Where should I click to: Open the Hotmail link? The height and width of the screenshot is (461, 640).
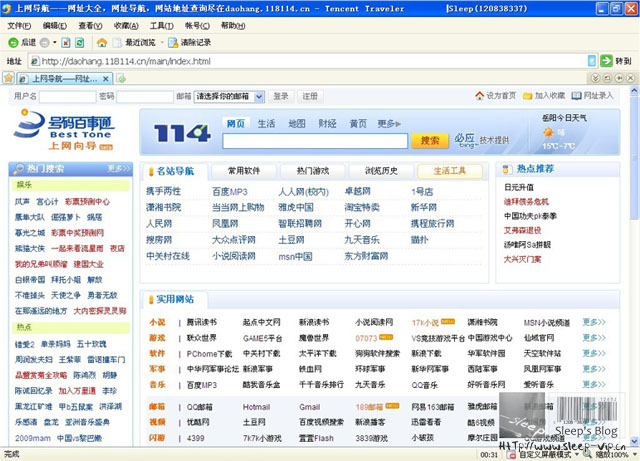pyautogui.click(x=256, y=407)
